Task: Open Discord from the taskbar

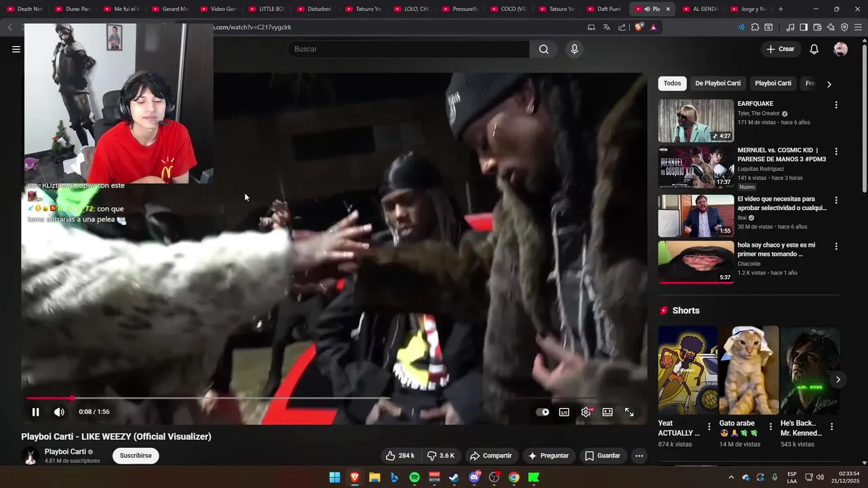Action: point(474,477)
